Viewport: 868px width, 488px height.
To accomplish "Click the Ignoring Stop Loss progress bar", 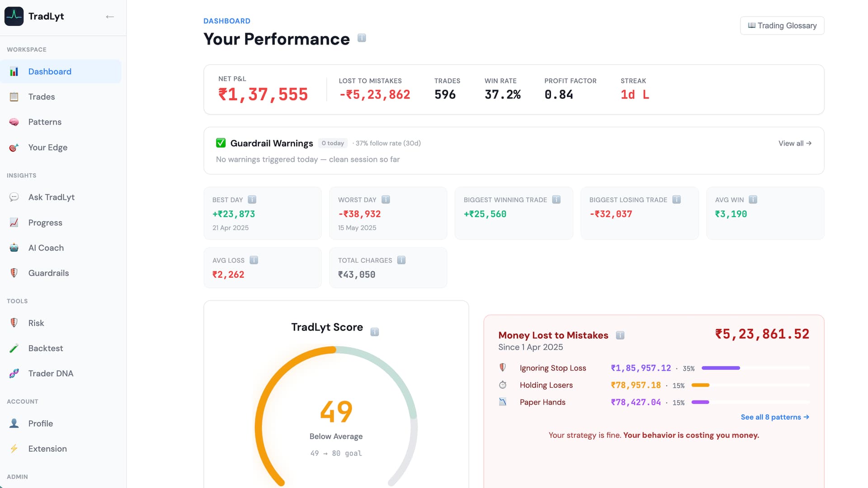I will pyautogui.click(x=755, y=368).
